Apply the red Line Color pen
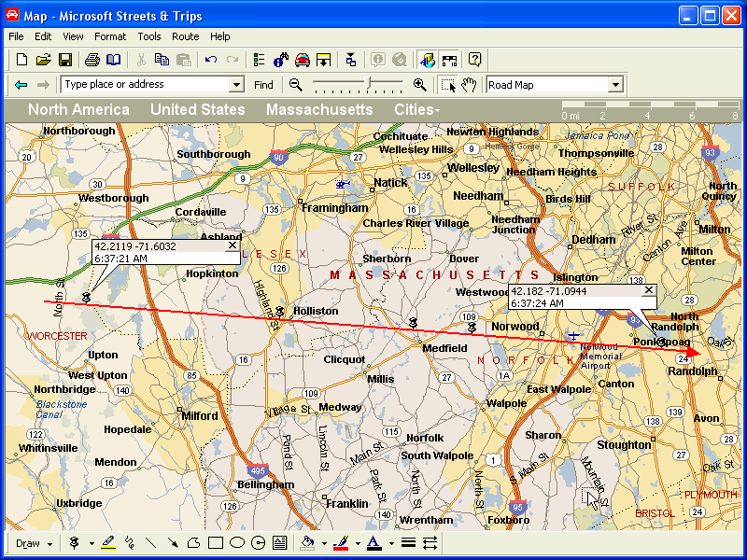 click(341, 543)
